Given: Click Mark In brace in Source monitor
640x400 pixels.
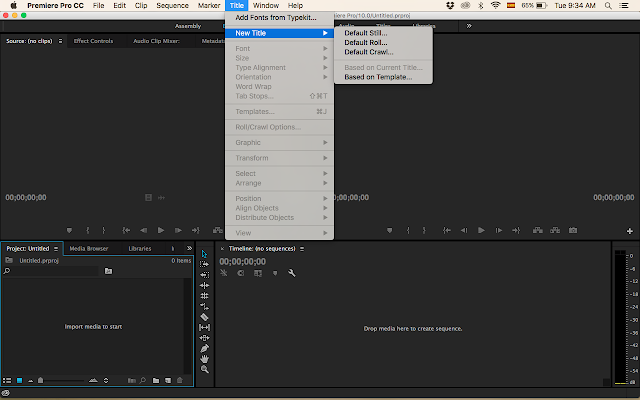Looking at the screenshot, I should point(88,231).
